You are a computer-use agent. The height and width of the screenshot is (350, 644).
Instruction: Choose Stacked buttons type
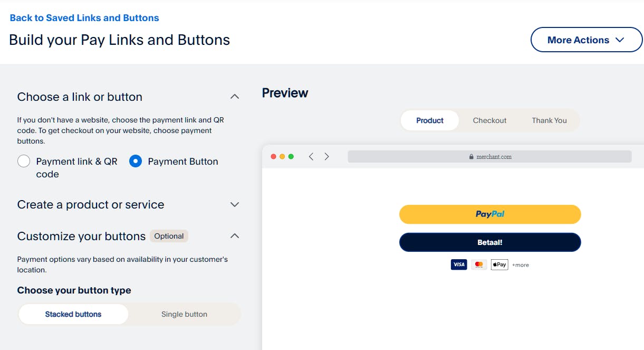(x=73, y=314)
